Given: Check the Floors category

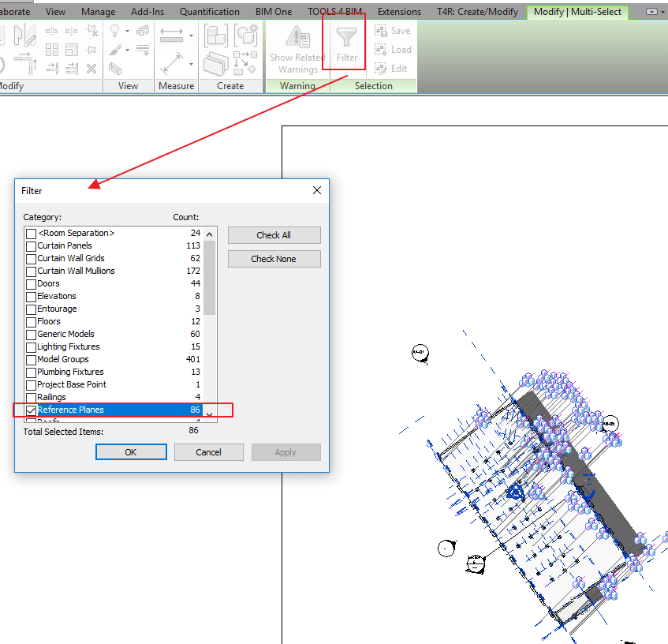Looking at the screenshot, I should [x=30, y=321].
